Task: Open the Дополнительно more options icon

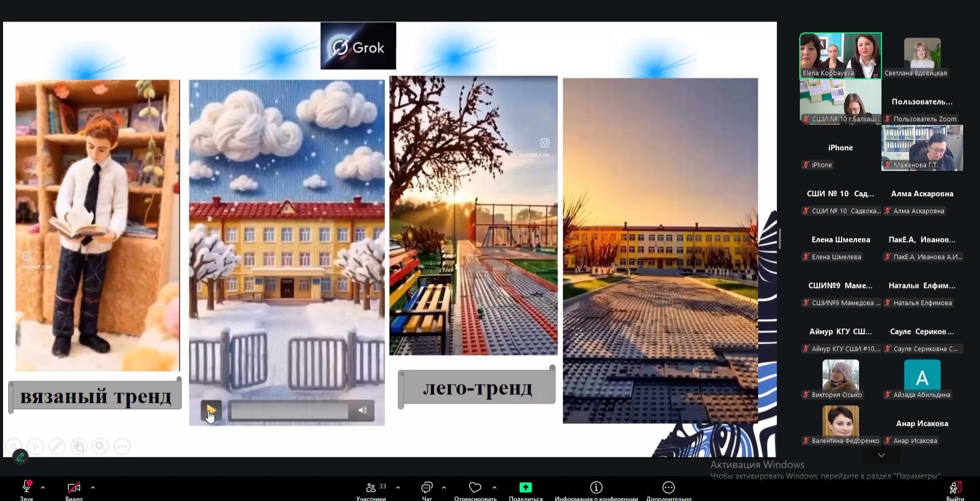Action: point(669,488)
